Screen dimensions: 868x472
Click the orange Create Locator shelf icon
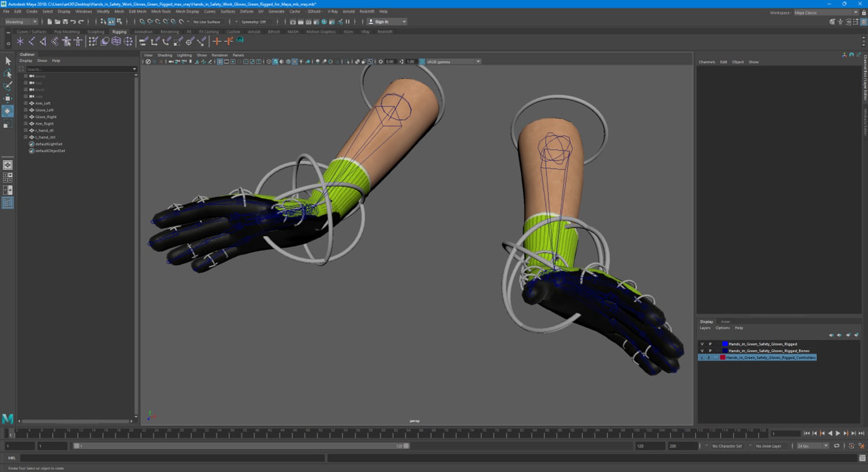[x=217, y=42]
